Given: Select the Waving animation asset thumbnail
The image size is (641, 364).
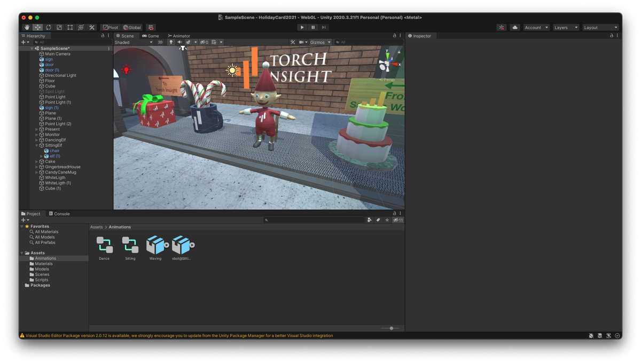Looking at the screenshot, I should pyautogui.click(x=155, y=246).
